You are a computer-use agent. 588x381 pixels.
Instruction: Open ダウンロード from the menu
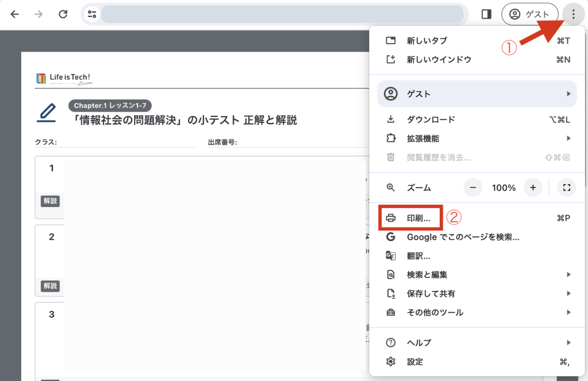430,119
